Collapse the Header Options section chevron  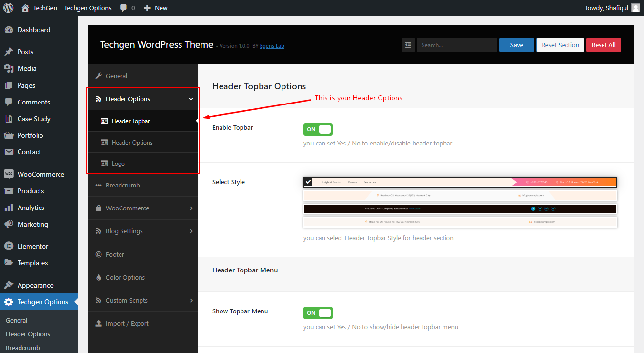click(x=191, y=99)
